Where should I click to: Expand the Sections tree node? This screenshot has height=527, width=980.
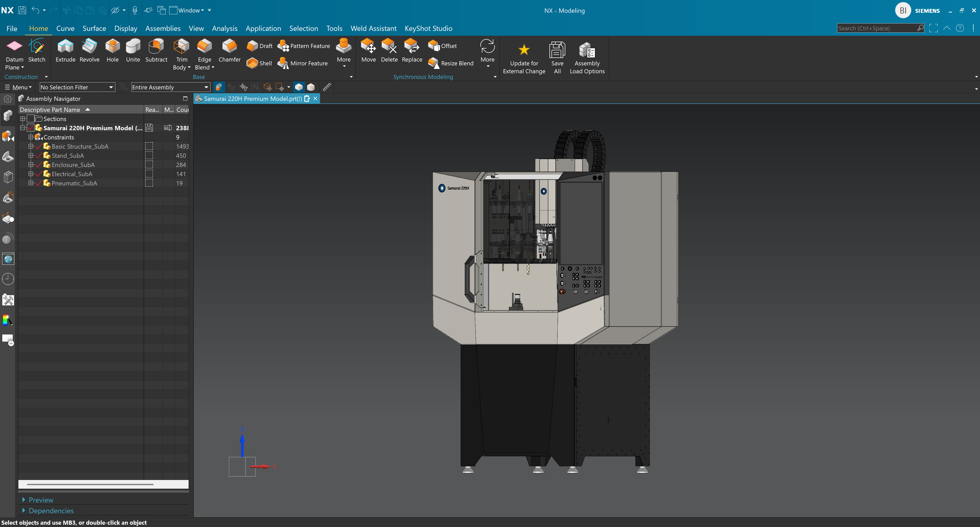pos(23,119)
